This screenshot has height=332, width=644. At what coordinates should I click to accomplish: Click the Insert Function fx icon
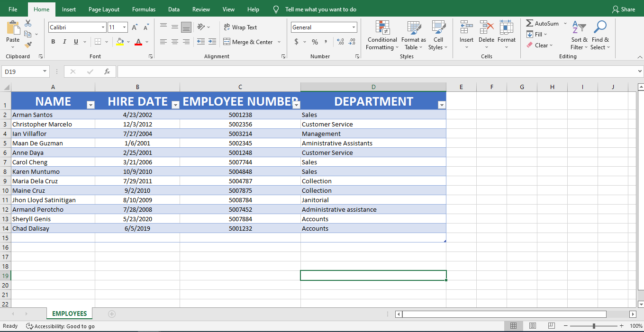tap(107, 72)
